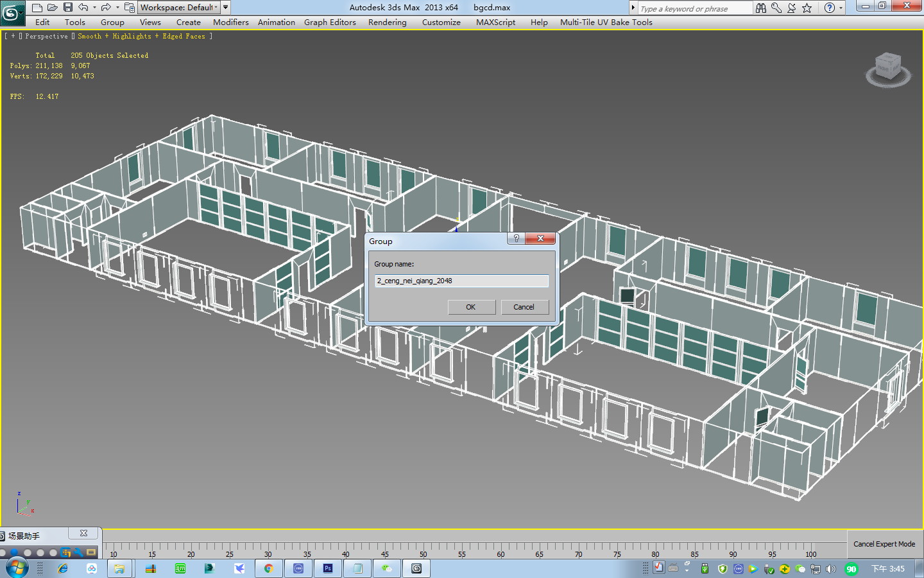The height and width of the screenshot is (578, 924).
Task: Open the 3ds Max application menu button
Action: pos(12,12)
